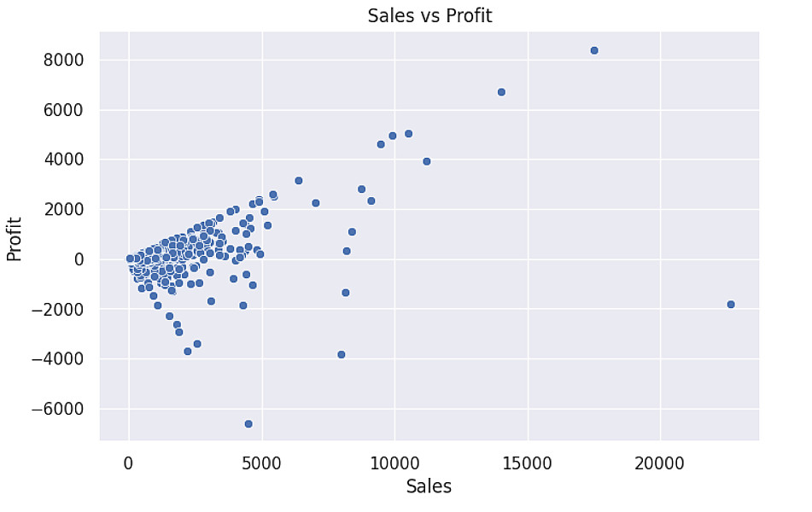This screenshot has width=812, height=512.
Task: Click the x-axis tick label 5000
Action: click(x=261, y=463)
